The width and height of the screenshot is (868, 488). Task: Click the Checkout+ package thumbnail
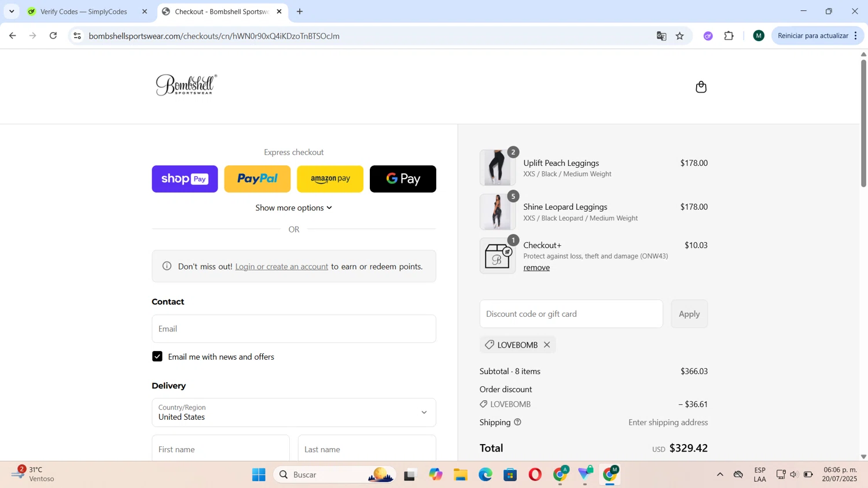pos(498,256)
